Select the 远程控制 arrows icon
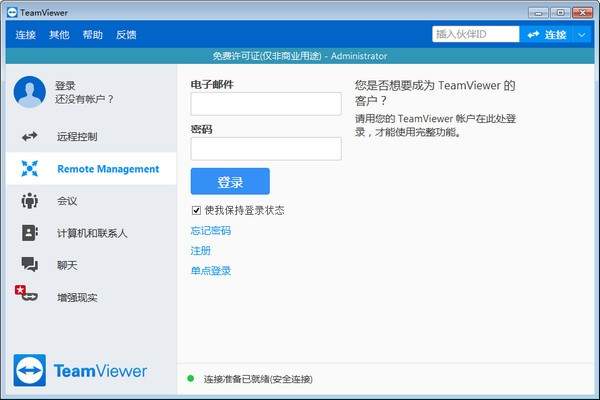Image resolution: width=600 pixels, height=400 pixels. click(x=30, y=136)
